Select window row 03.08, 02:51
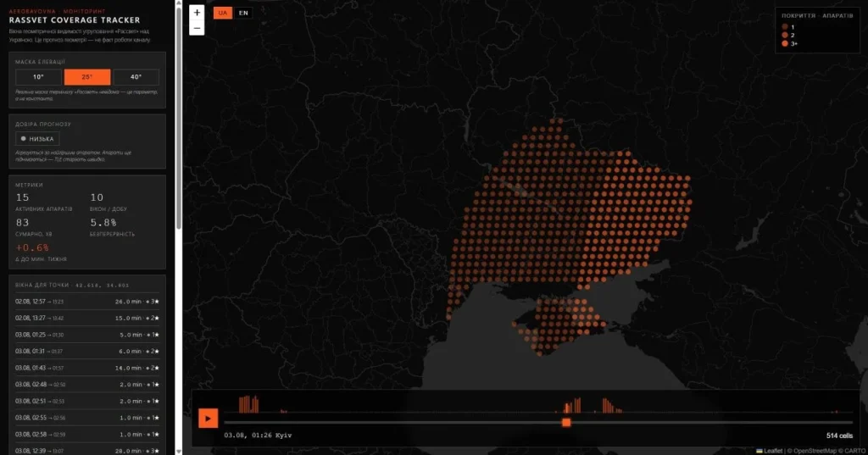The image size is (868, 455). coord(87,402)
